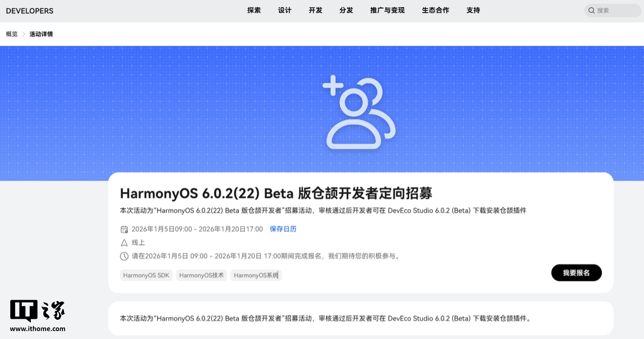The width and height of the screenshot is (644, 339).
Task: Click the location arrow icon next to 线上
Action: pos(124,243)
